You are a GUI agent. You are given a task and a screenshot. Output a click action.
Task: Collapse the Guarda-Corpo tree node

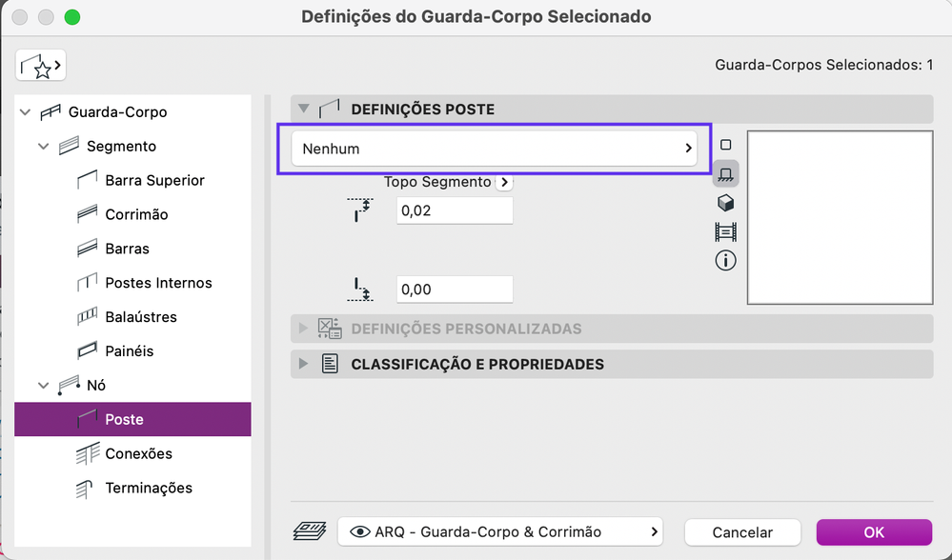coord(25,112)
